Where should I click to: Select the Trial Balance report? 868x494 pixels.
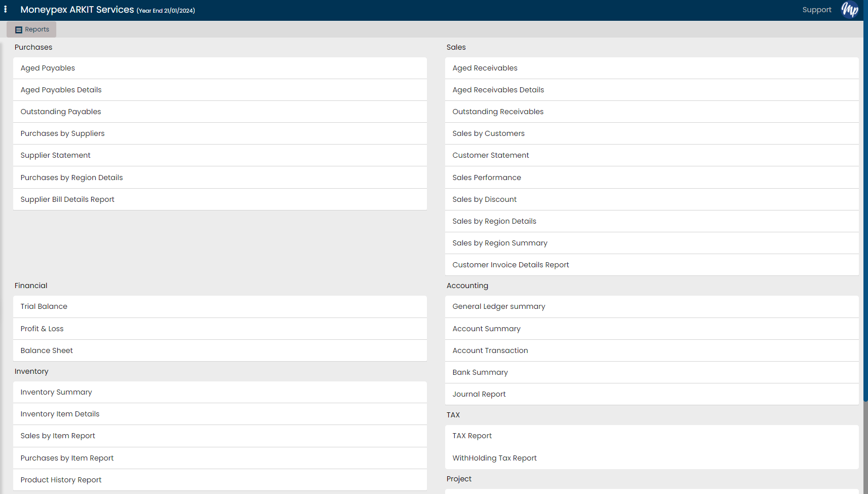tap(44, 306)
